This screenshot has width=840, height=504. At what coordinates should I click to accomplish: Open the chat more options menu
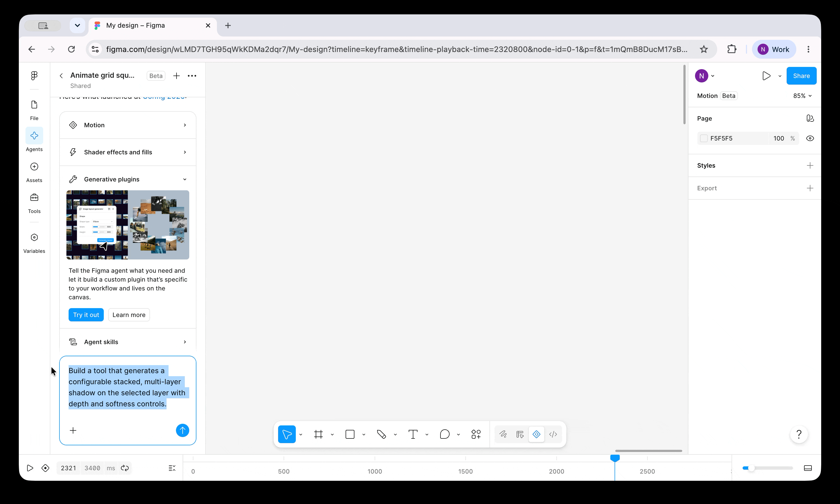point(192,76)
